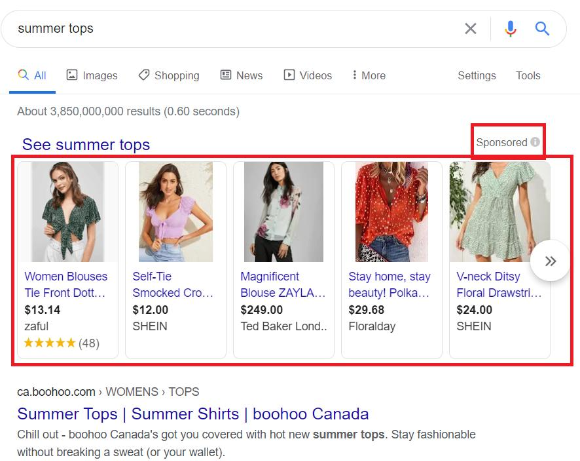Switch to the News tab
Image resolution: width=580 pixels, height=461 pixels.
click(x=242, y=75)
